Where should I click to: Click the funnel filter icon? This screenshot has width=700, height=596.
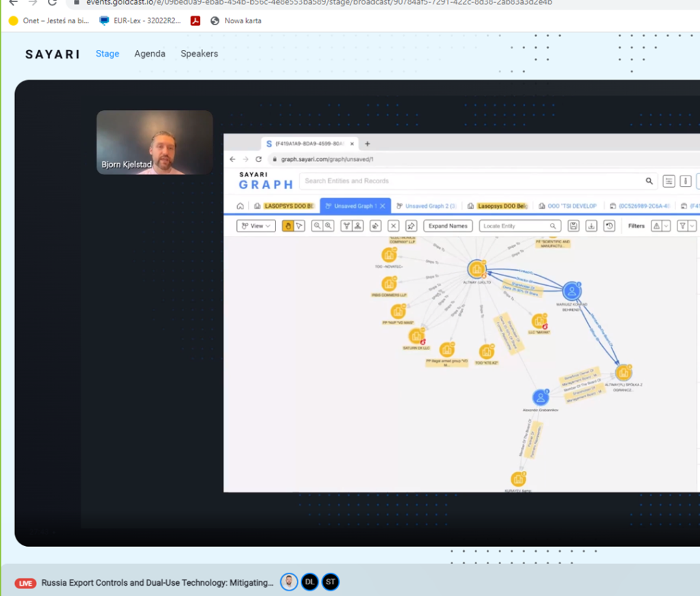(683, 226)
